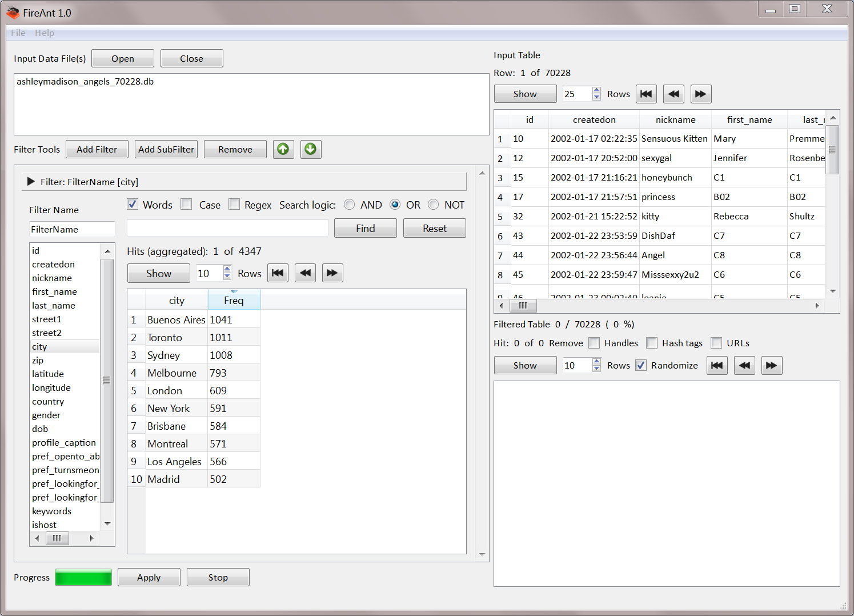Open the File menu
Viewport: 854px width, 616px height.
coord(18,33)
